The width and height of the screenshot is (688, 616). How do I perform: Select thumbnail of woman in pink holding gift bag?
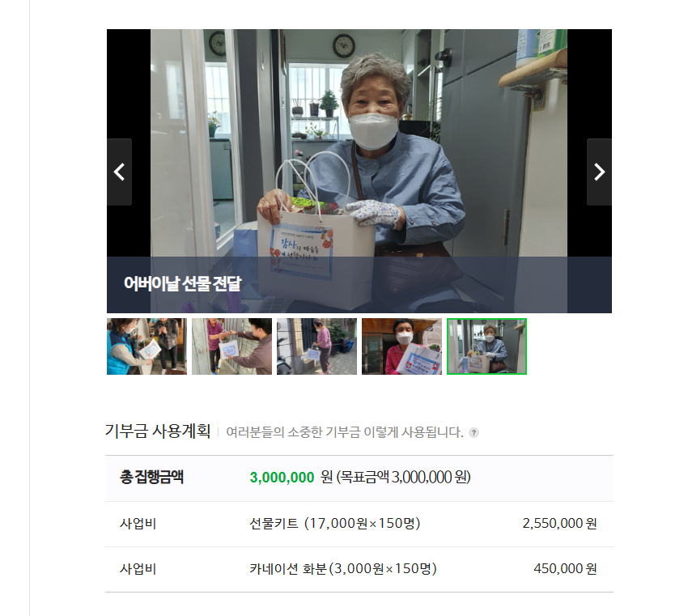[x=401, y=346]
